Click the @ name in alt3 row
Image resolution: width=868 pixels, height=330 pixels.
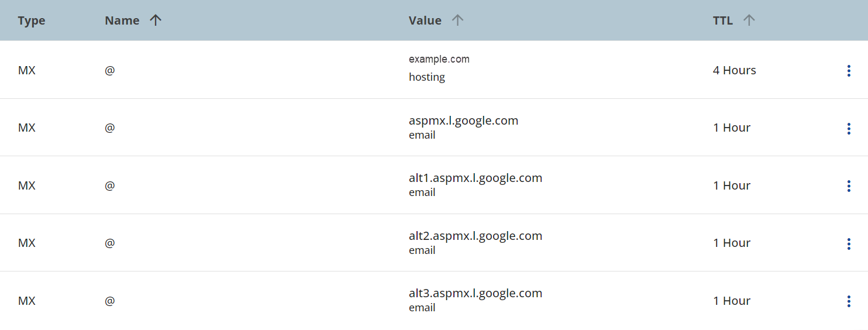click(109, 301)
